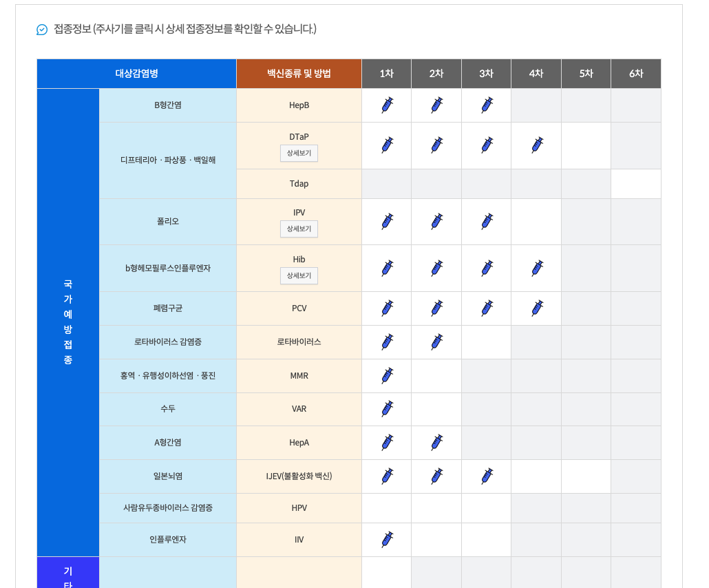Select the 수두 disease cell

[x=168, y=409]
